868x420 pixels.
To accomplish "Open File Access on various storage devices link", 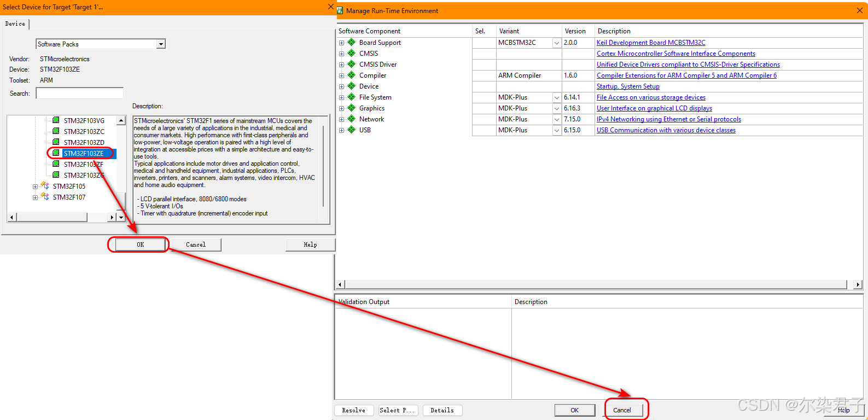I will [651, 97].
